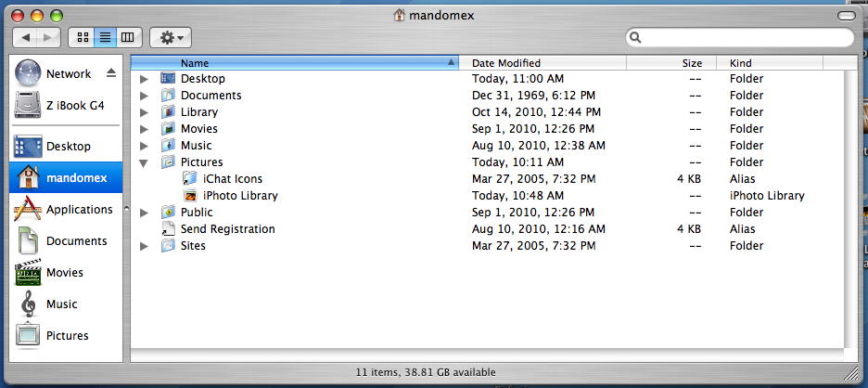Expand the Desktop folder row
The image size is (868, 388).
[x=144, y=79]
